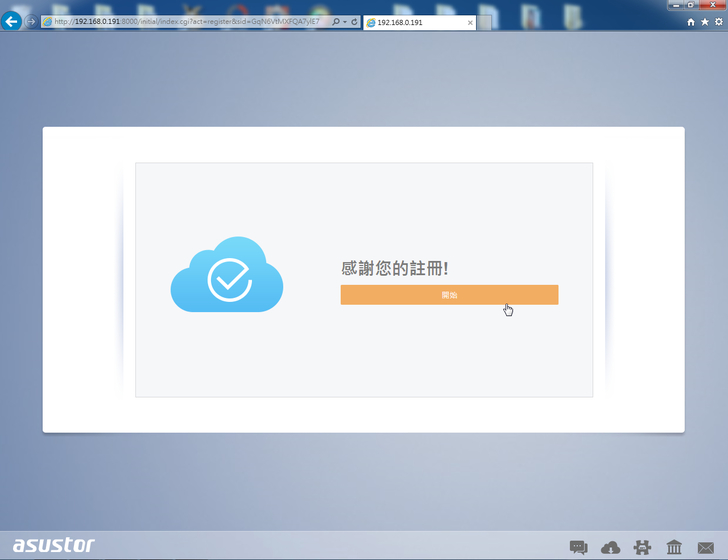This screenshot has width=728, height=560.
Task: Click the browser Home icon
Action: point(691,22)
